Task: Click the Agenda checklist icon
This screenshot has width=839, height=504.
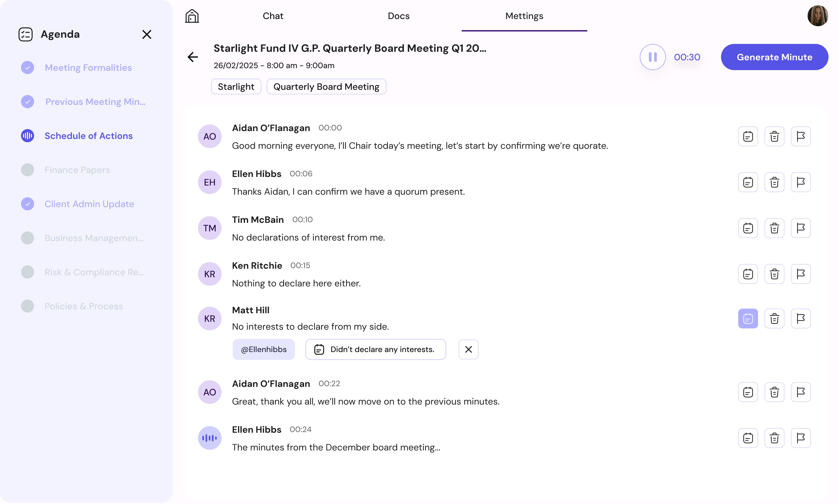Action: coord(25,34)
